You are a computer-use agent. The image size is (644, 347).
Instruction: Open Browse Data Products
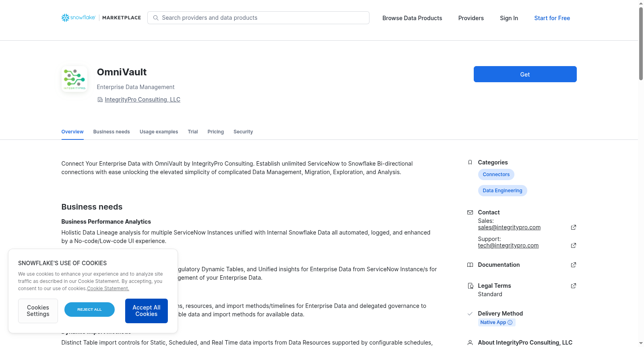[x=412, y=18]
